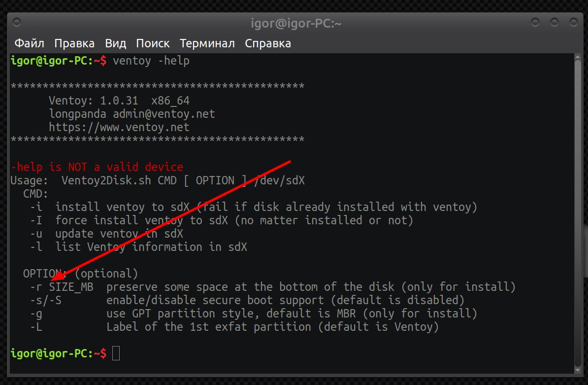Close the terminal window

pos(573,22)
